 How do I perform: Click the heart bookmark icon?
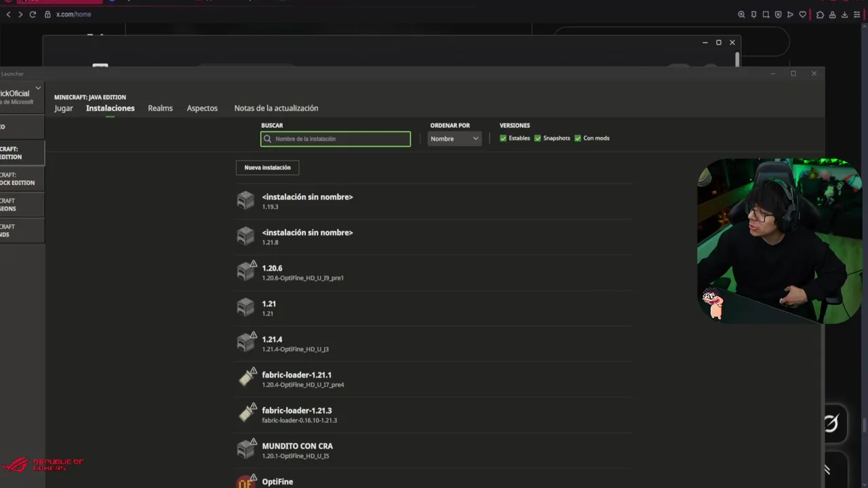[803, 14]
